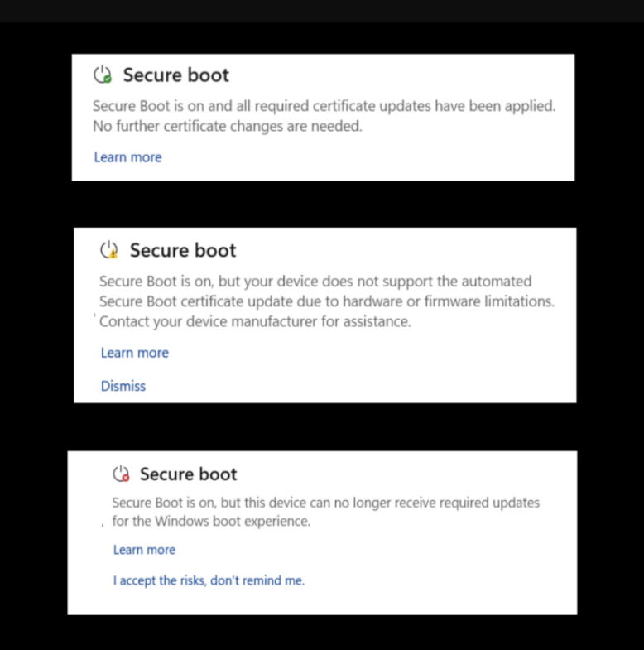This screenshot has height=650, width=644.
Task: Open Learn more above the Dismiss link
Action: [x=134, y=353]
